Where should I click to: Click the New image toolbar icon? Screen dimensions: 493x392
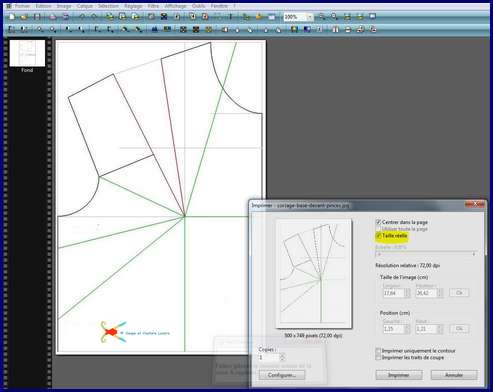[12, 17]
